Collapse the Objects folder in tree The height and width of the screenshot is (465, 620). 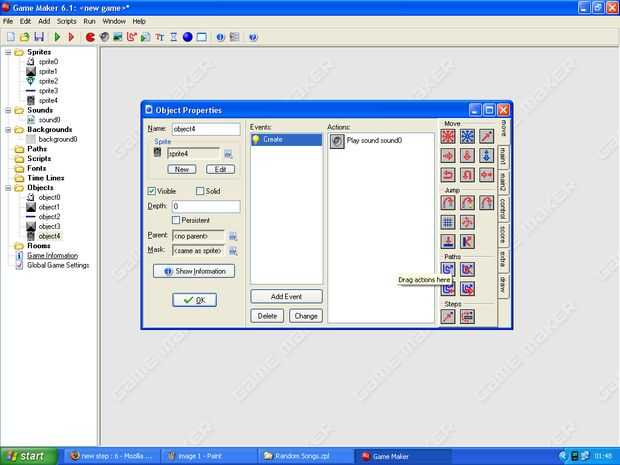(x=8, y=188)
